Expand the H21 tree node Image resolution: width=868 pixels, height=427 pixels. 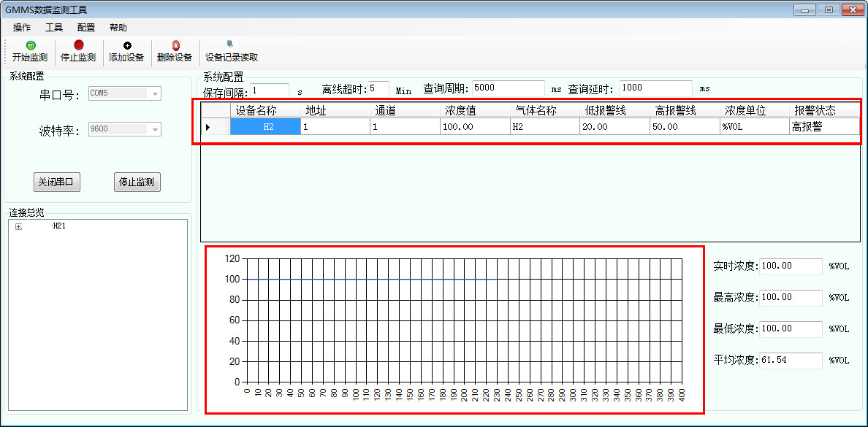(18, 227)
